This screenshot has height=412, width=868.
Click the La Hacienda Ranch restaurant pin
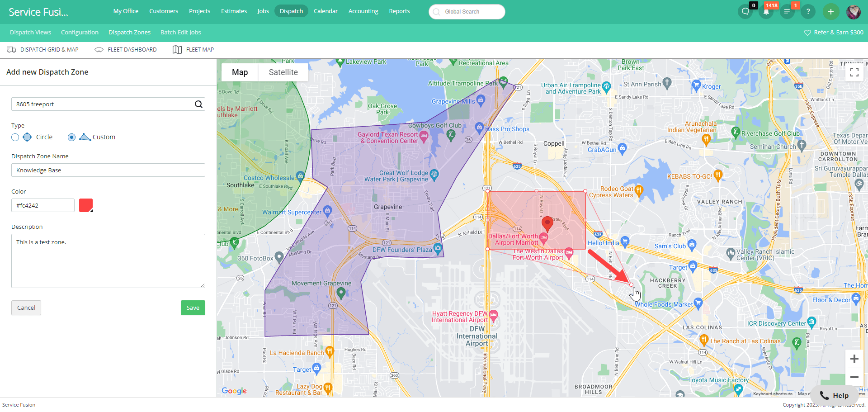(330, 351)
